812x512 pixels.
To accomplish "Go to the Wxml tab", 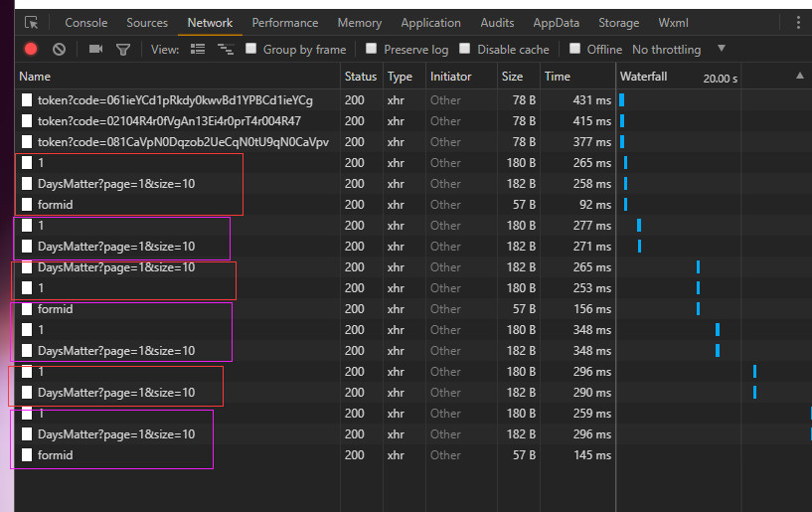I will coord(674,23).
